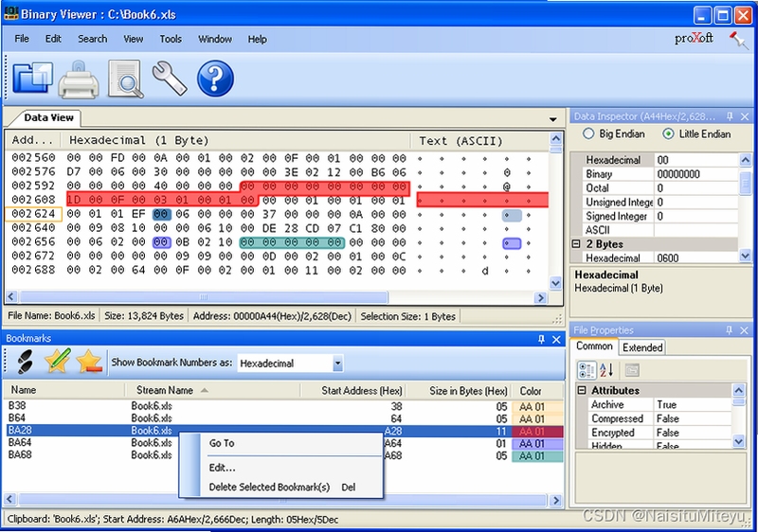The height and width of the screenshot is (532, 758).
Task: Click the Data View horizontal scrollbar right arrow
Action: pyautogui.click(x=540, y=298)
